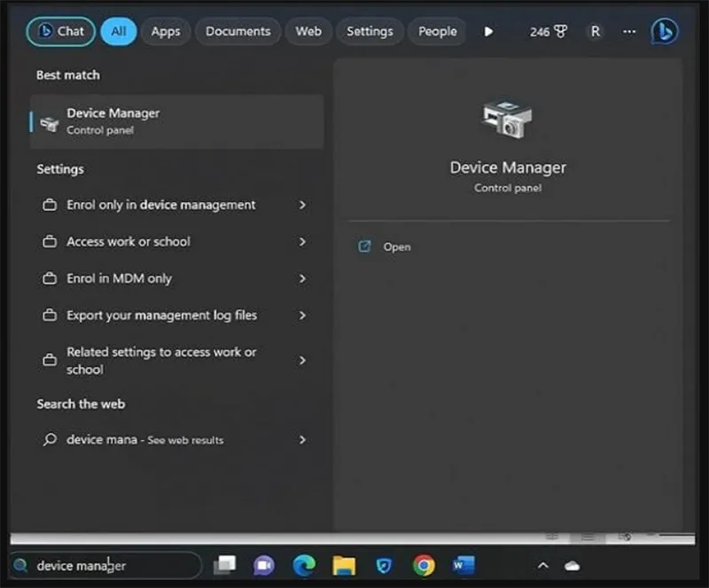Expand arrow beside Access work or school

302,242
